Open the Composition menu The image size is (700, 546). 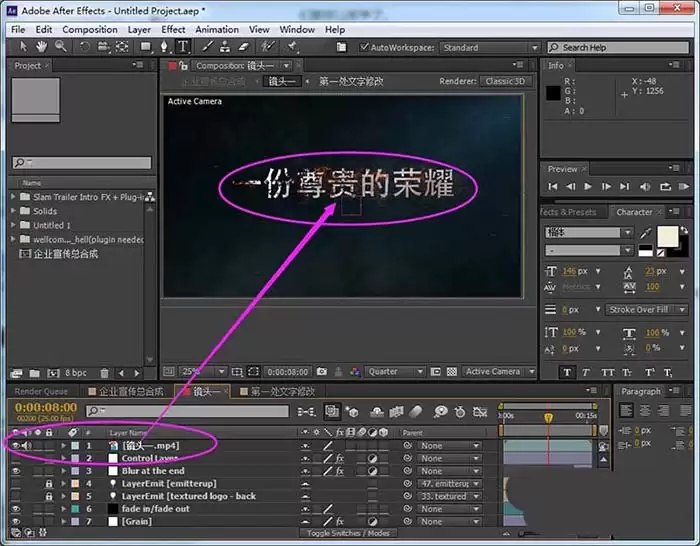[x=90, y=30]
